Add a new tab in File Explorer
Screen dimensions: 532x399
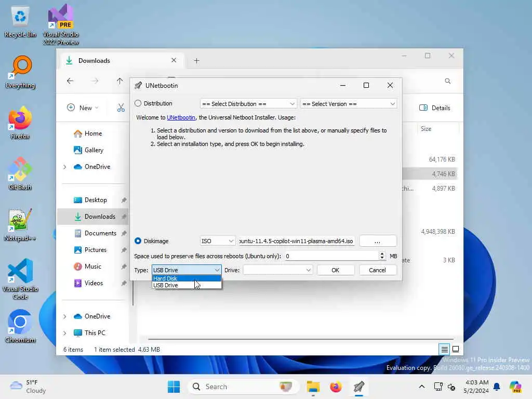coord(196,61)
